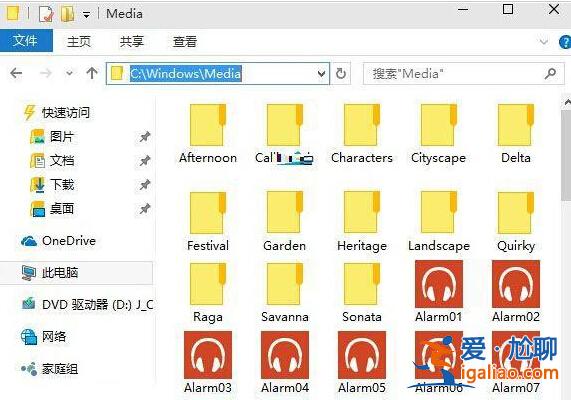
Task: Open the Garden folder
Action: pyautogui.click(x=284, y=221)
